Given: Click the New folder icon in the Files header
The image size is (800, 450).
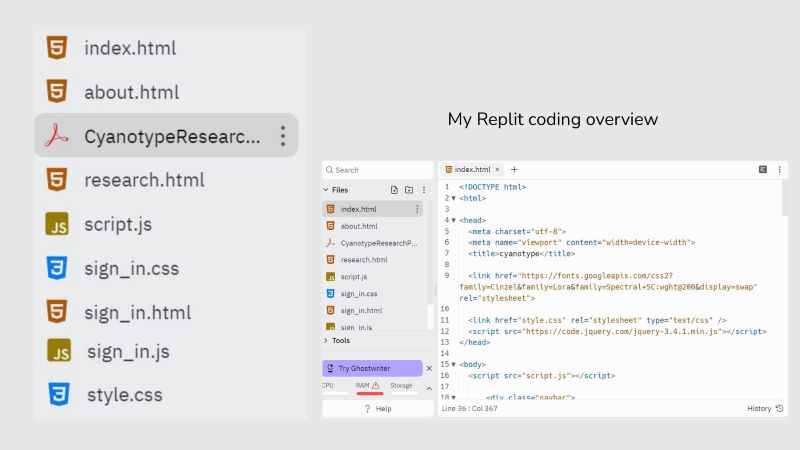Looking at the screenshot, I should 409,190.
